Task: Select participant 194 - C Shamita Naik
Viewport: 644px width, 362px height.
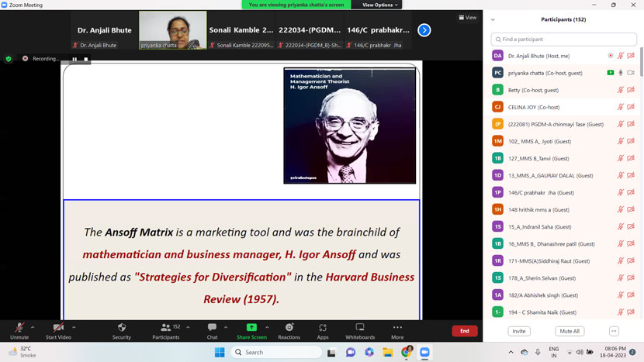Action: point(563,312)
